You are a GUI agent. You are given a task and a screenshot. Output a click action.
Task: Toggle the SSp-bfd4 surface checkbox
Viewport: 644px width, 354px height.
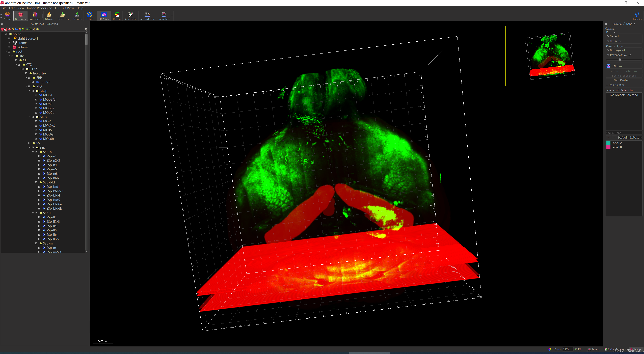coord(39,196)
